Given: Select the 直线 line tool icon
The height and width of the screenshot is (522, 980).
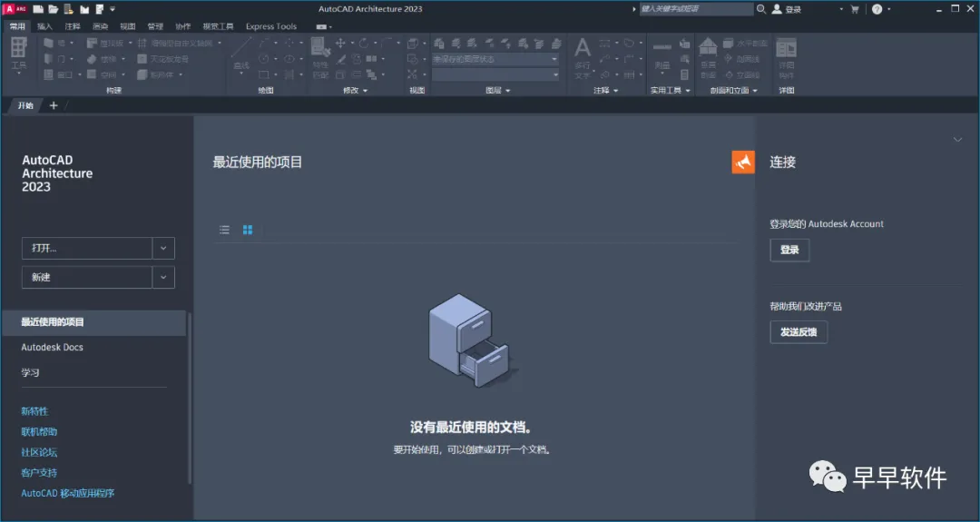Looking at the screenshot, I should pos(241,47).
